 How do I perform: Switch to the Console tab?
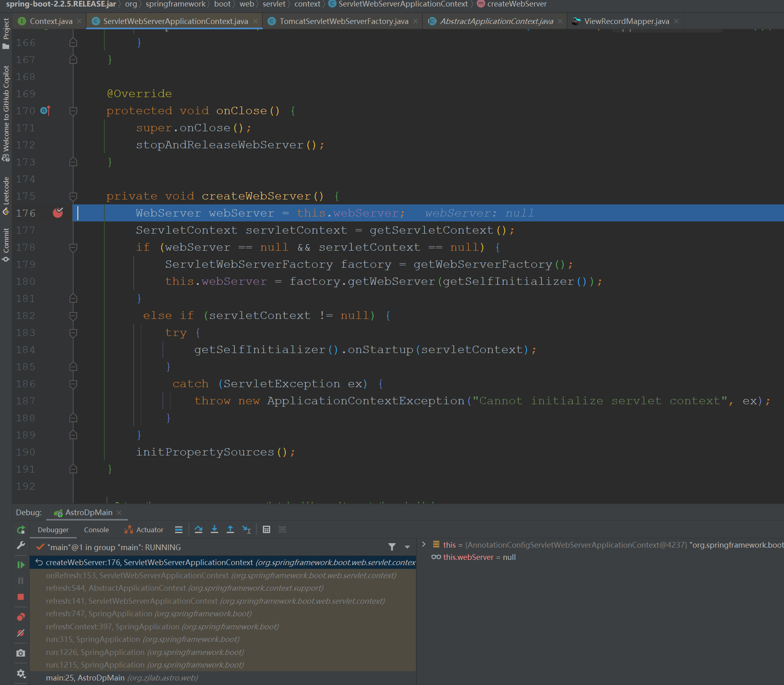point(96,530)
